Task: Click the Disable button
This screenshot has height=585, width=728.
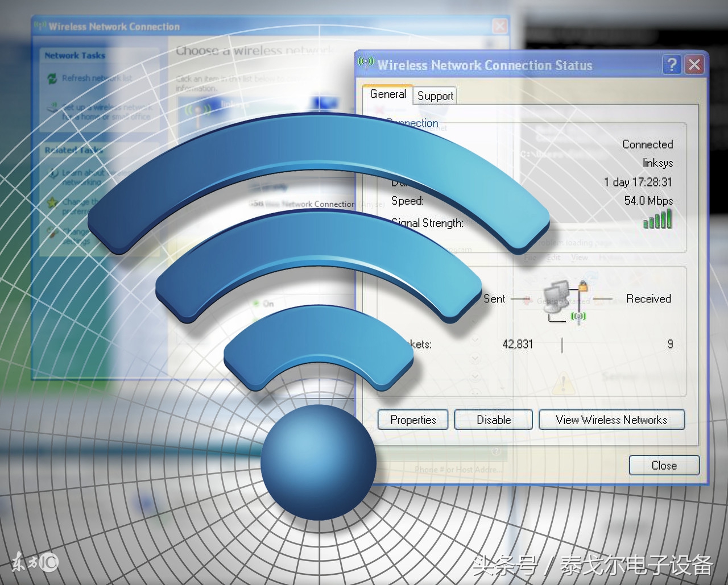Action: [493, 420]
